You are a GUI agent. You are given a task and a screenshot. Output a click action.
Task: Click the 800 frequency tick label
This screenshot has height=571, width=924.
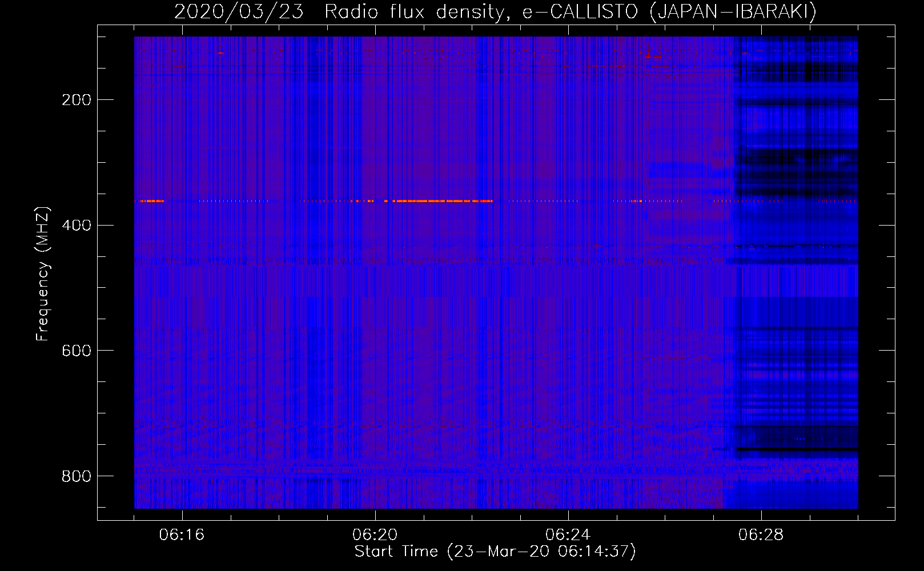77,476
